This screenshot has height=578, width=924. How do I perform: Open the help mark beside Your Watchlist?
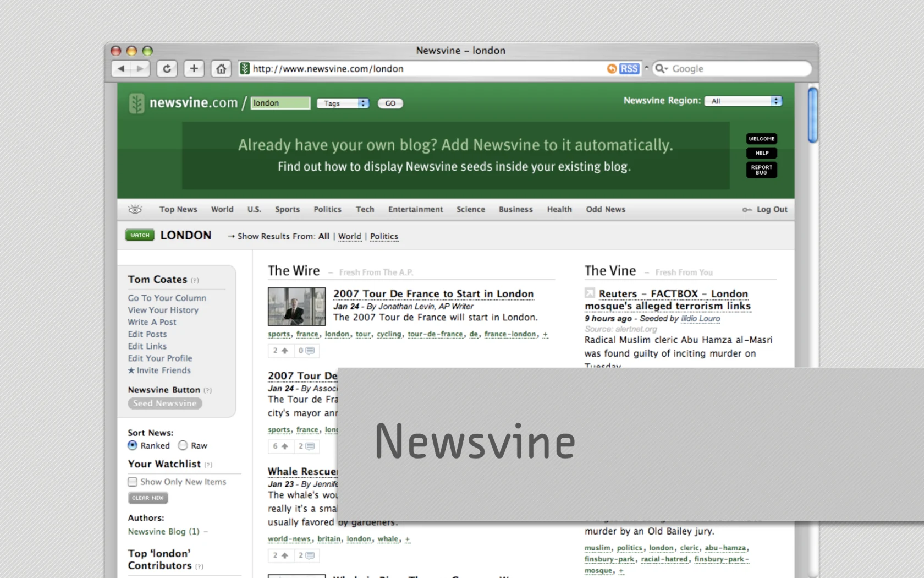[208, 465]
